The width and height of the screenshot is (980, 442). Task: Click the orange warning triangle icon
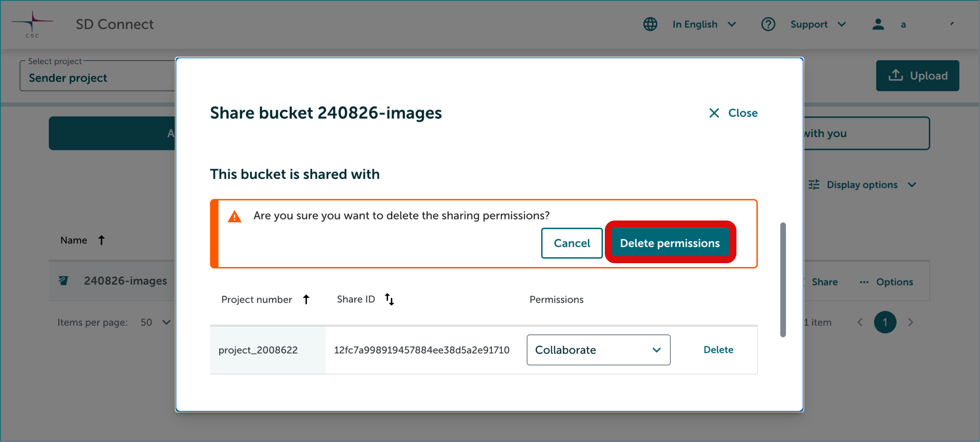(234, 217)
